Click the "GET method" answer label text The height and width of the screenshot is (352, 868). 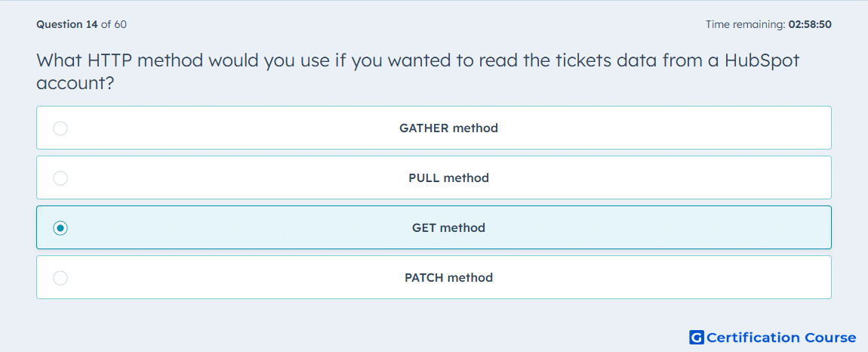(448, 228)
